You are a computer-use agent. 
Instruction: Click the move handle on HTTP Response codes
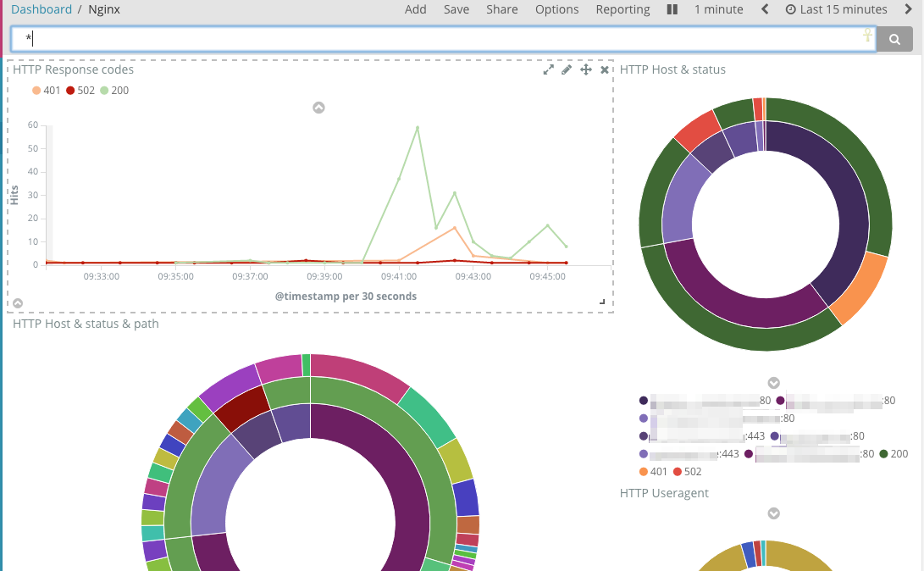[x=586, y=69]
